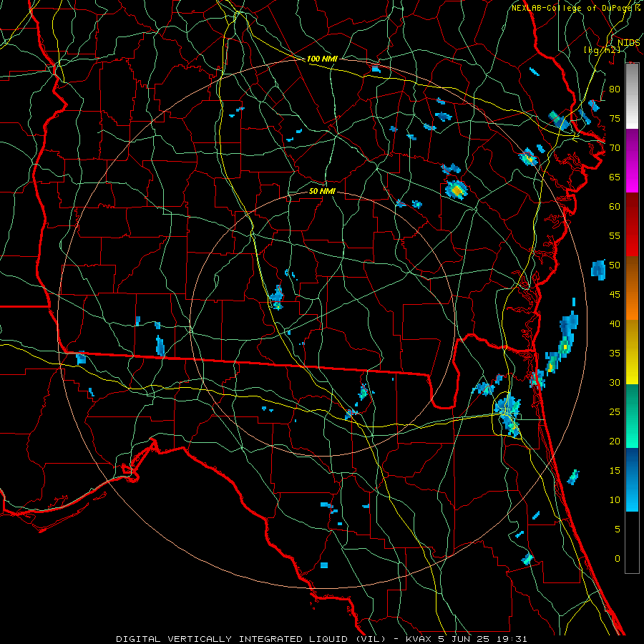Click the "25" value on the VIL scale
This screenshot has height=644, width=644.
coord(615,411)
